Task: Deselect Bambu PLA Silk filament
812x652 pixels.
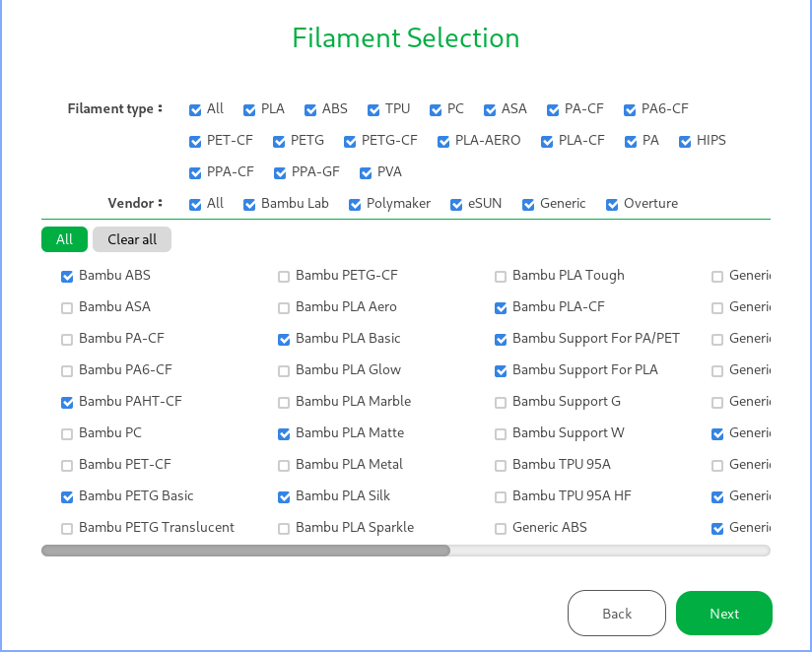Action: coord(284,496)
